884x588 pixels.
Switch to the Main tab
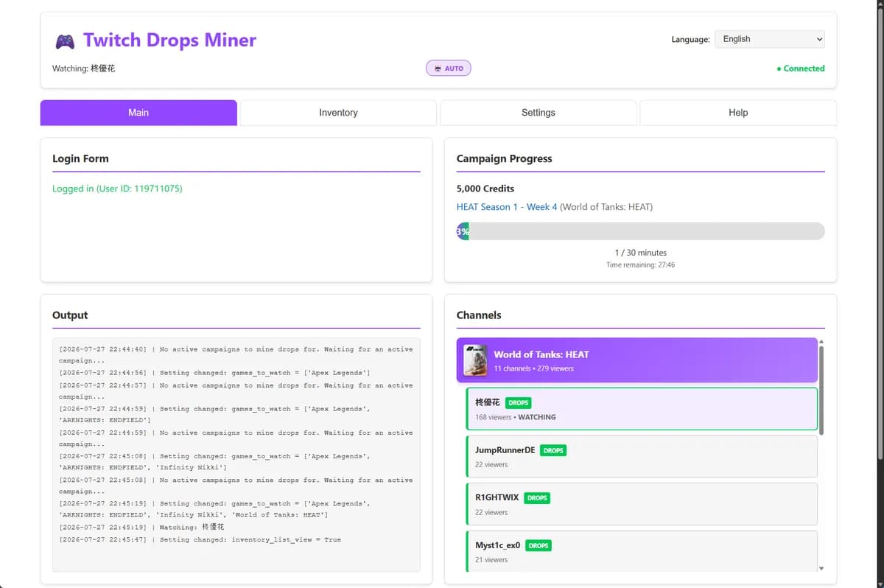[x=138, y=113]
